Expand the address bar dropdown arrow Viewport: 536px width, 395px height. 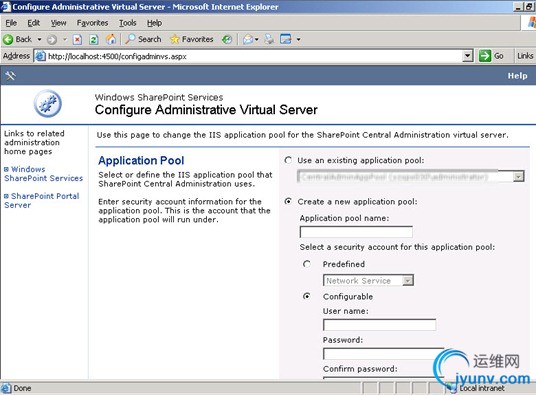point(467,56)
